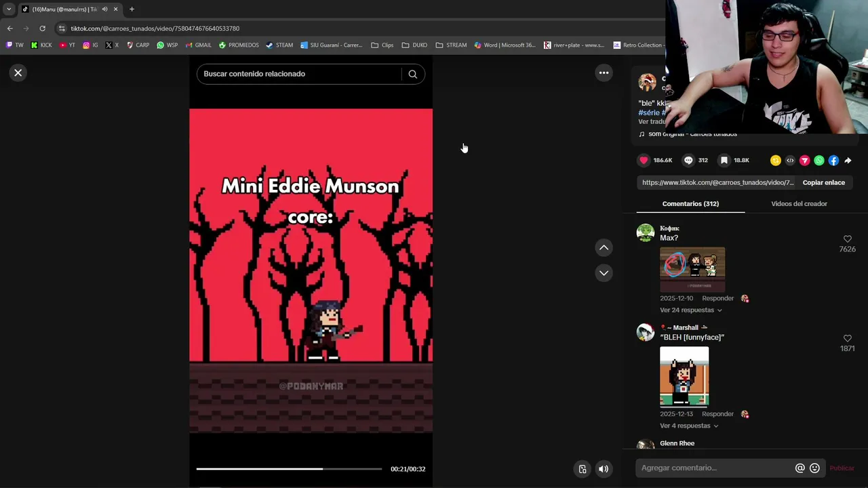The height and width of the screenshot is (488, 868).
Task: Open the Clips bookmark folder
Action: 382,45
